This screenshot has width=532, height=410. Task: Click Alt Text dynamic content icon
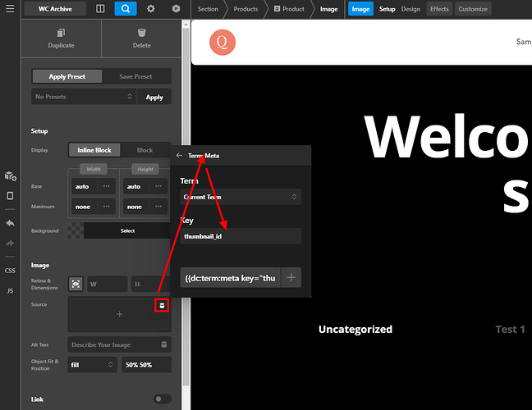coord(164,344)
